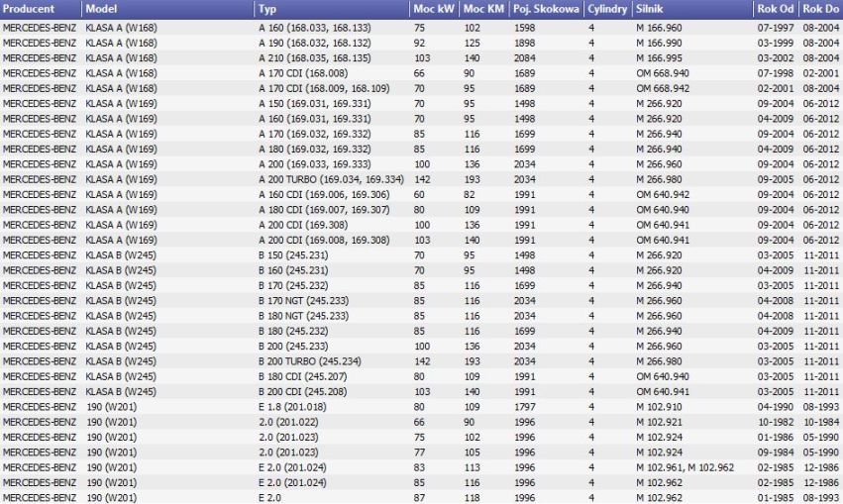
Task: Sort by Moc kW column header
Action: tap(435, 9)
